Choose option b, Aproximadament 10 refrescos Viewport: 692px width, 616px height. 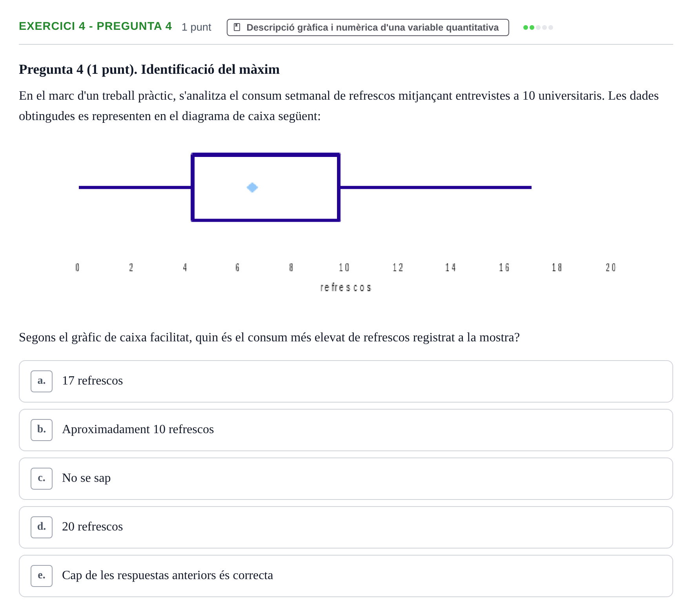pos(346,430)
